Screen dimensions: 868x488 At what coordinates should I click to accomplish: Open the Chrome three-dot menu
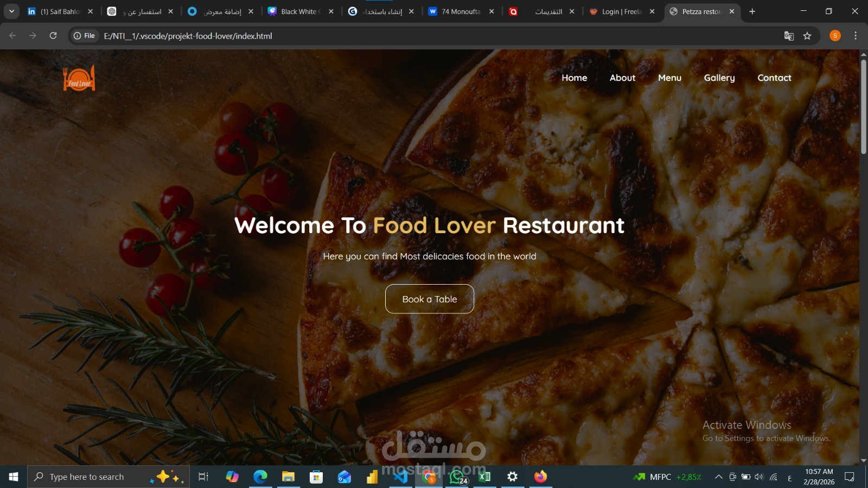tap(856, 36)
